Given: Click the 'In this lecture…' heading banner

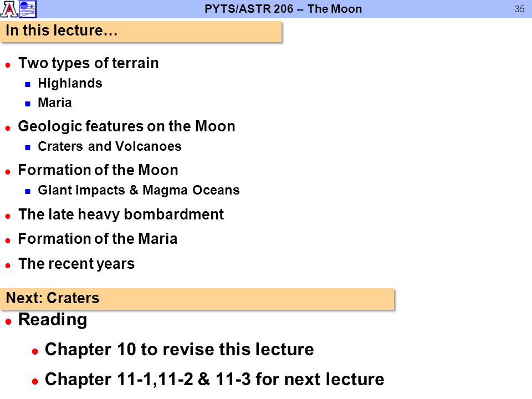Looking at the screenshot, I should (141, 32).
